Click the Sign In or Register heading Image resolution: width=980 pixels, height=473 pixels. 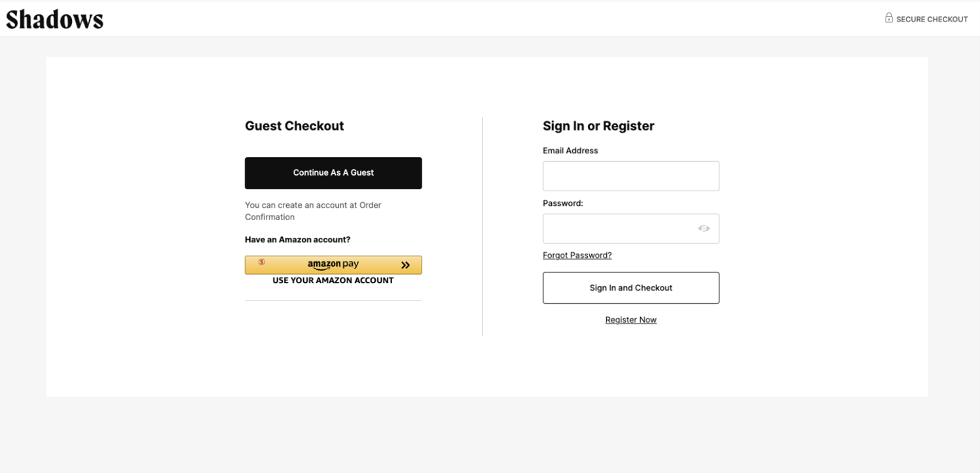click(598, 126)
